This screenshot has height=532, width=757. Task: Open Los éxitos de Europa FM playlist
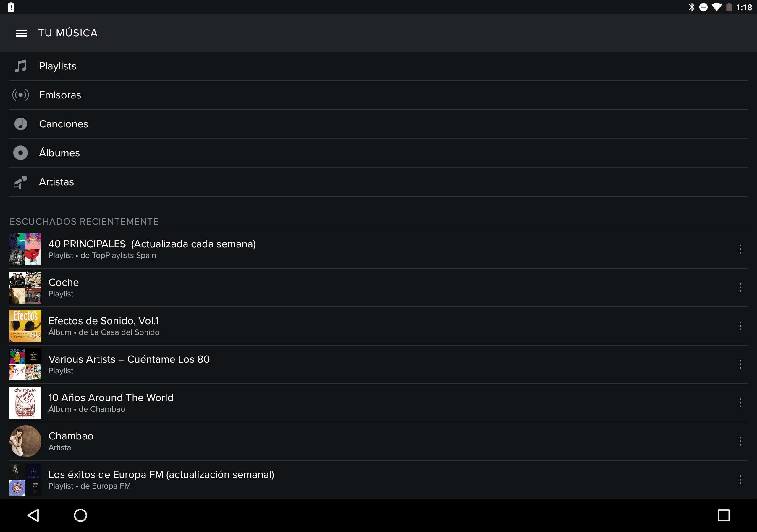161,479
